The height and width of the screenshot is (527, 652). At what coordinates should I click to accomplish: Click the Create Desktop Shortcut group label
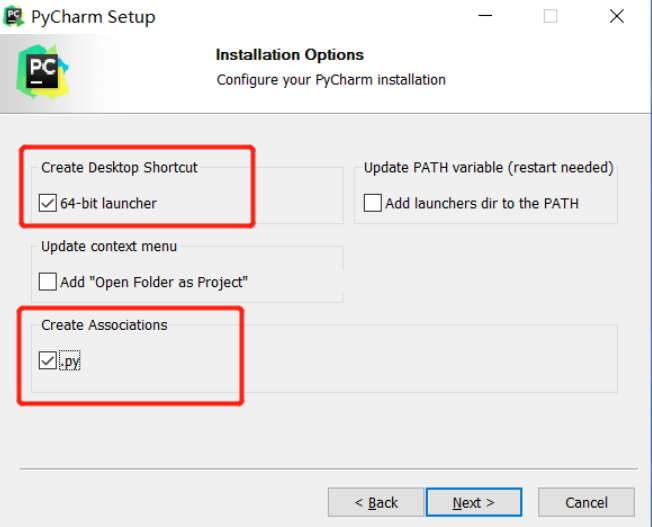point(119,167)
